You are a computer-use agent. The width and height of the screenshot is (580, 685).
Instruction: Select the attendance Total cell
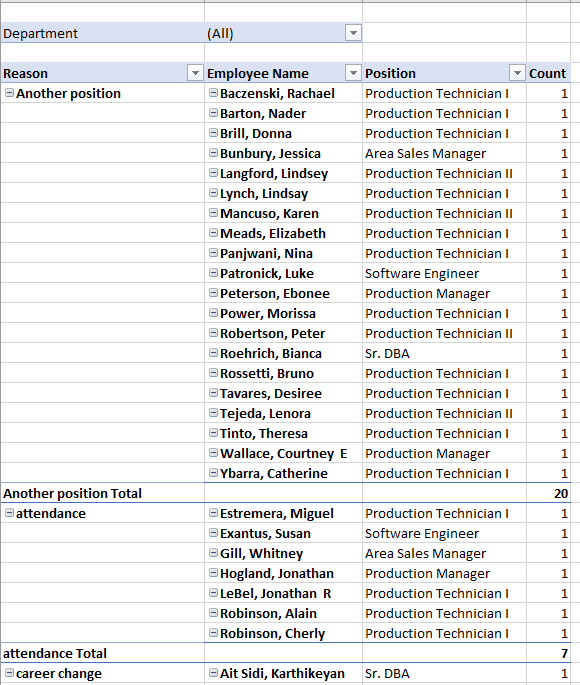(x=102, y=653)
